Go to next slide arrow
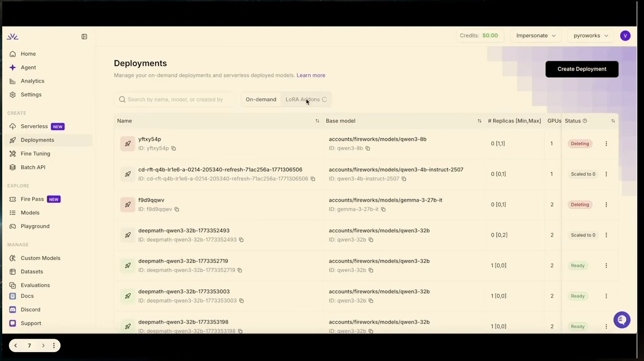The image size is (644, 361). pyautogui.click(x=43, y=345)
